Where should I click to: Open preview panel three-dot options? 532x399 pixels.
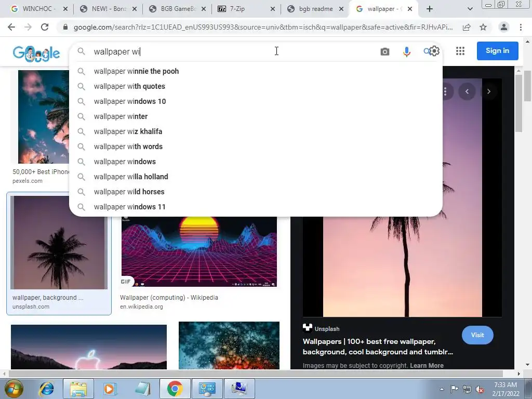(x=445, y=91)
